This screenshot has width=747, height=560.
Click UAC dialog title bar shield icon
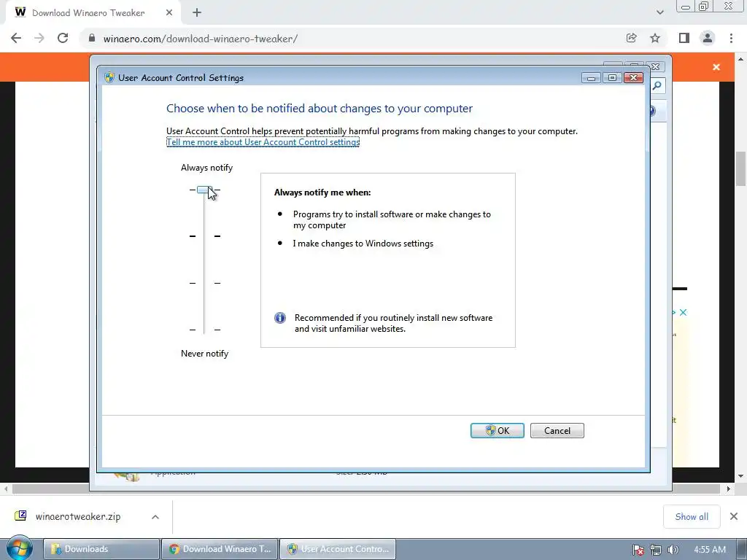pos(109,77)
